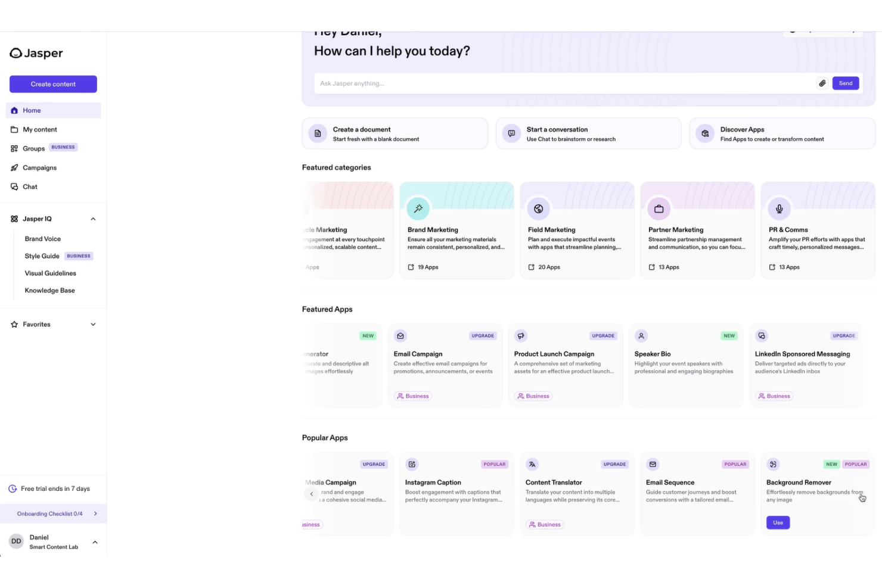This screenshot has height=588, width=882.
Task: Click the My content folder icon
Action: [x=14, y=129]
